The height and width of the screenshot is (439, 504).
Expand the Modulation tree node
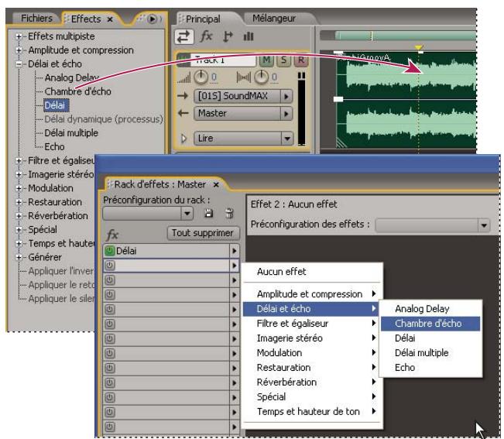[19, 188]
